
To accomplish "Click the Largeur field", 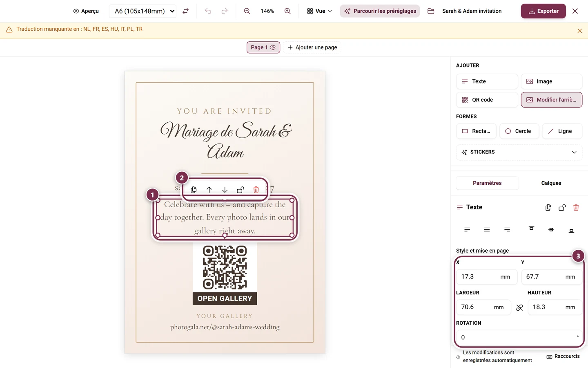I will (x=483, y=307).
